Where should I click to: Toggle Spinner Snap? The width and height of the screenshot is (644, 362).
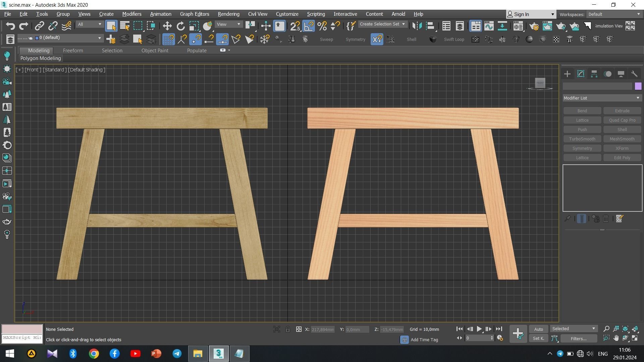tap(335, 26)
